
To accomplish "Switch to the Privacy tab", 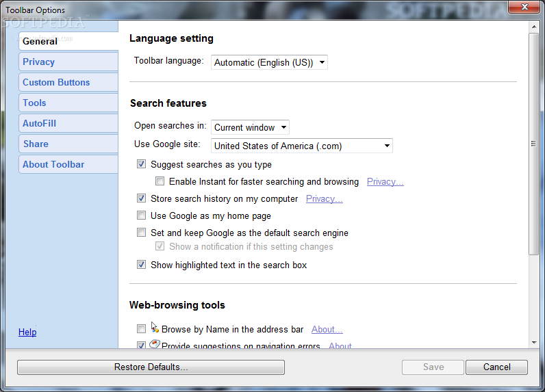I will coord(68,62).
